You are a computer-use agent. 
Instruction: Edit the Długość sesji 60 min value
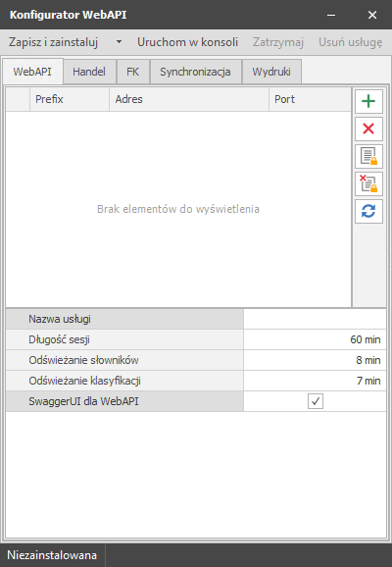(x=315, y=339)
